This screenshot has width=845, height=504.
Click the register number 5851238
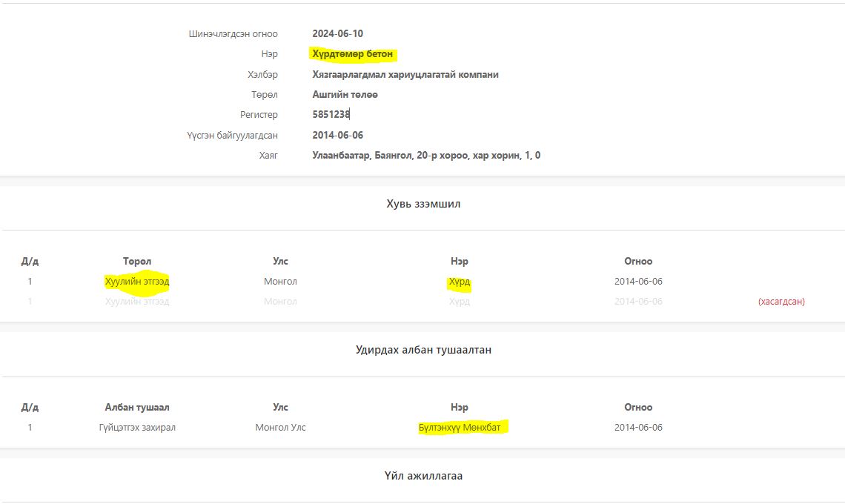click(331, 115)
